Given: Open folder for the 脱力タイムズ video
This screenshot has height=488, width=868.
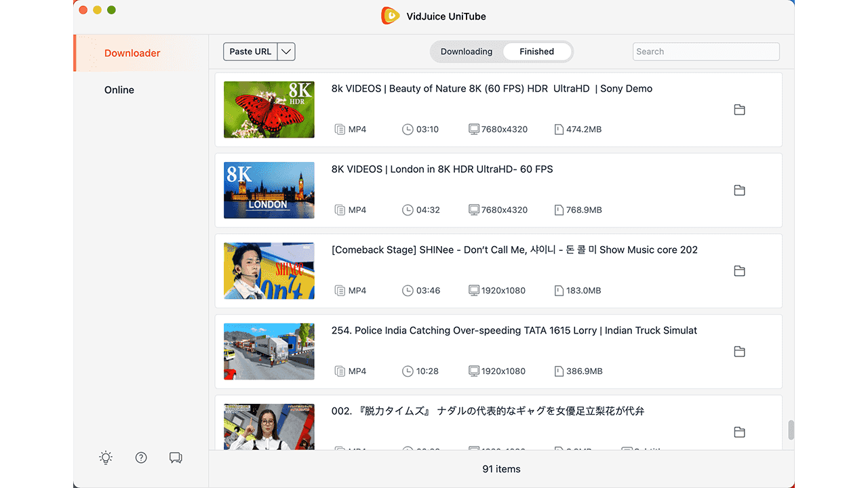Looking at the screenshot, I should (x=739, y=432).
